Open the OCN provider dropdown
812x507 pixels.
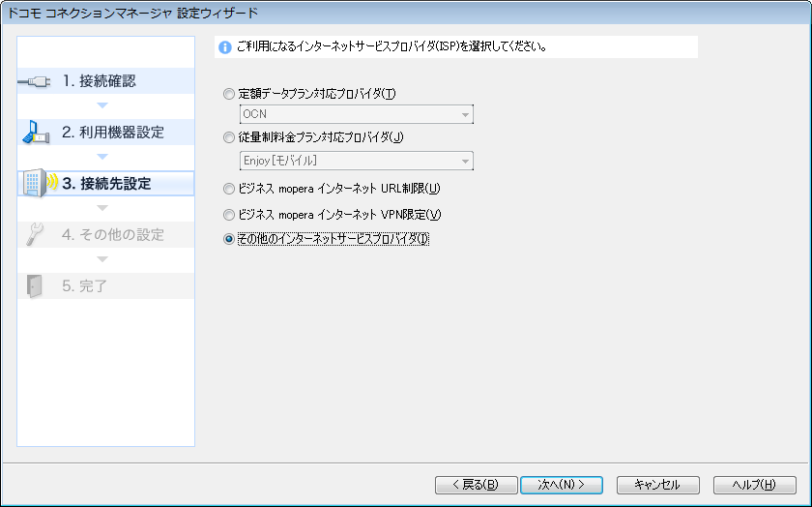click(356, 115)
